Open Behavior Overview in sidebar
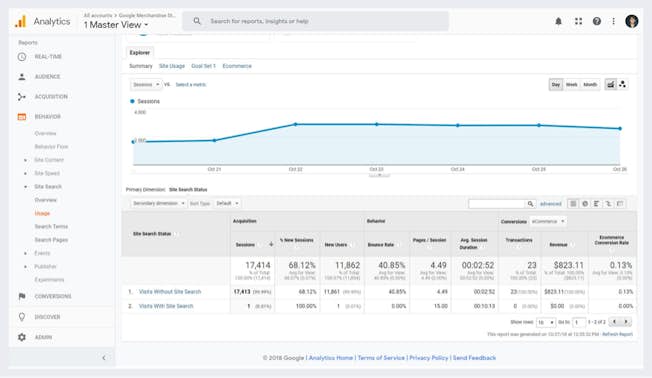Image resolution: width=652 pixels, height=378 pixels. 45,133
